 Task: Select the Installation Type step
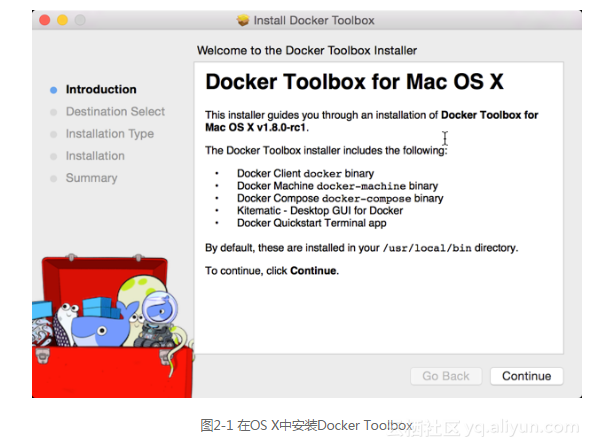(109, 134)
